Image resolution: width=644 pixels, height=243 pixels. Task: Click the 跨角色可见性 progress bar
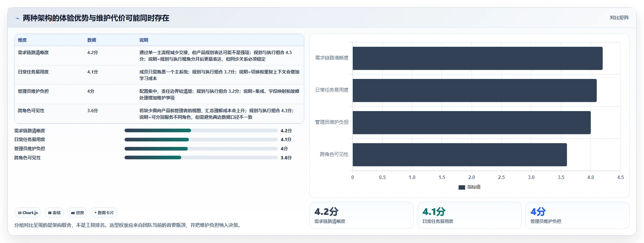[201, 157]
